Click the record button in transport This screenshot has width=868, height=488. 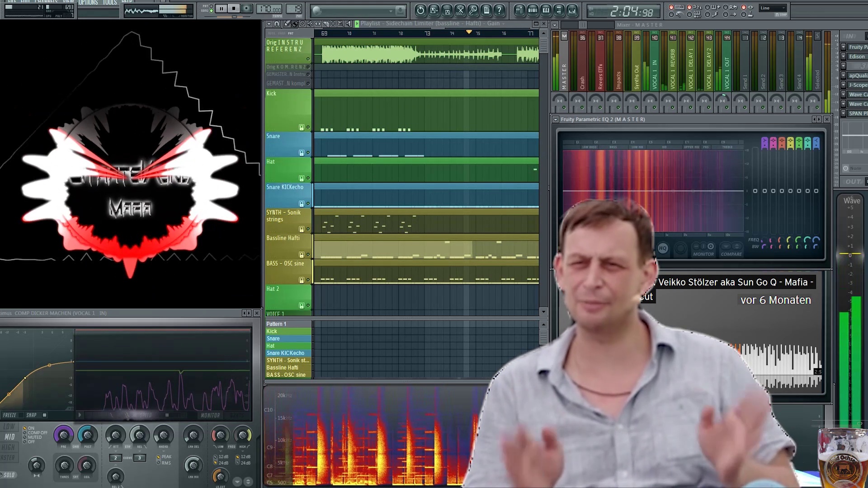coord(246,8)
